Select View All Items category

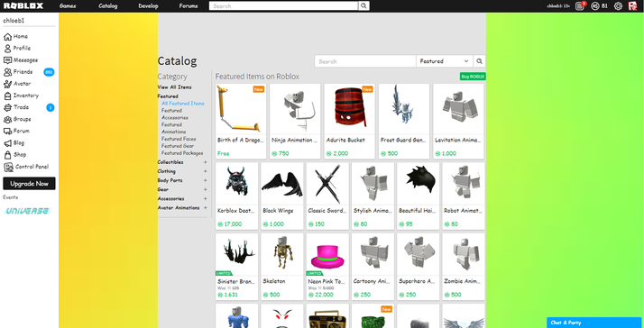(x=175, y=87)
